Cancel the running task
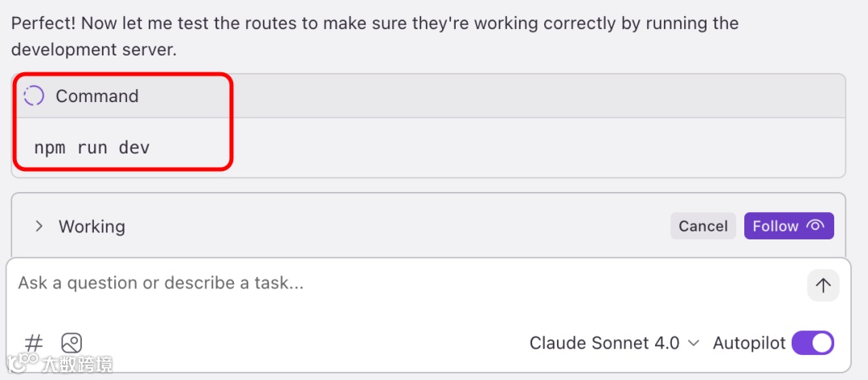Screen dimensions: 868x380 [702, 226]
